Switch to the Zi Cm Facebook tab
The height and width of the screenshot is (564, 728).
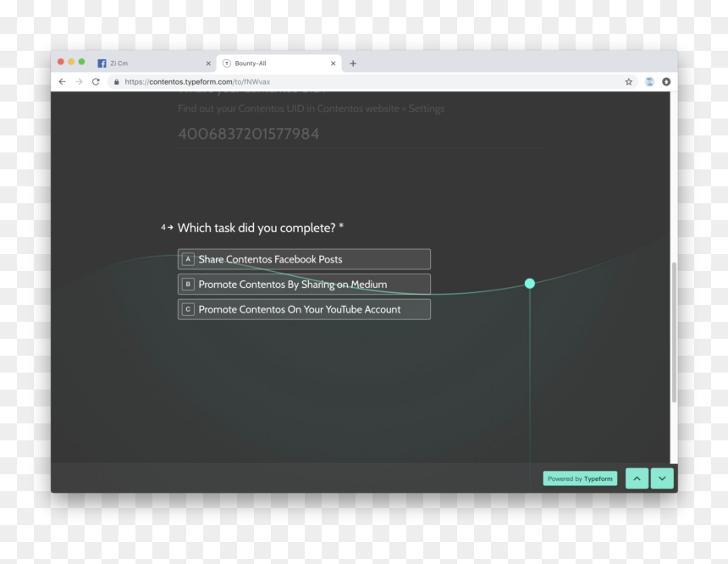tap(153, 64)
